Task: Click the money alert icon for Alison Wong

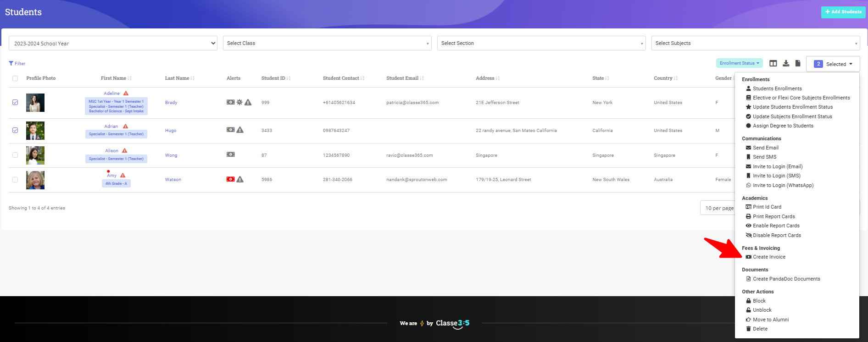Action: 230,155
